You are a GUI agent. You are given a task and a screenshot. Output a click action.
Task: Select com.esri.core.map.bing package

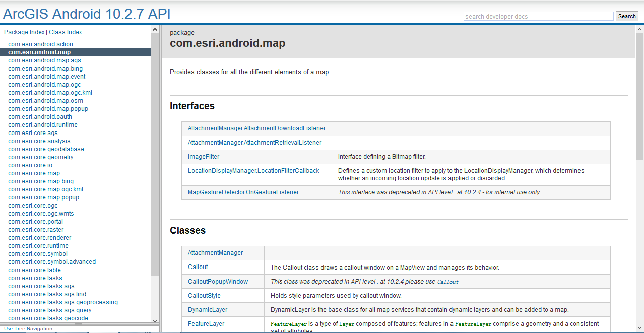click(41, 181)
